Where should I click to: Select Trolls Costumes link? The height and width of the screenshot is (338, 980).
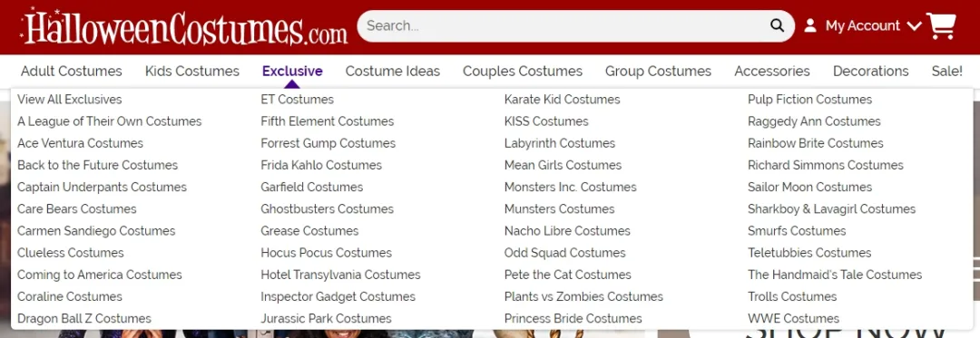[x=792, y=296]
